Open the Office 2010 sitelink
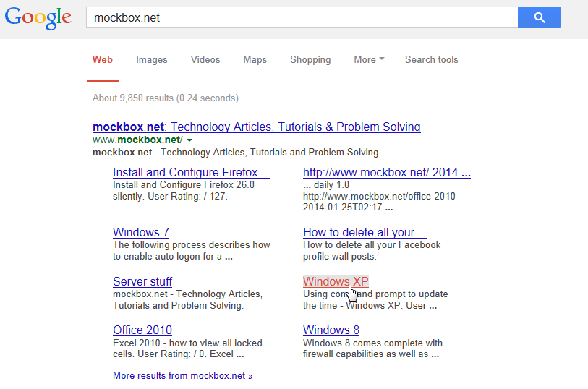Viewport: 588px width, 389px height. click(142, 330)
